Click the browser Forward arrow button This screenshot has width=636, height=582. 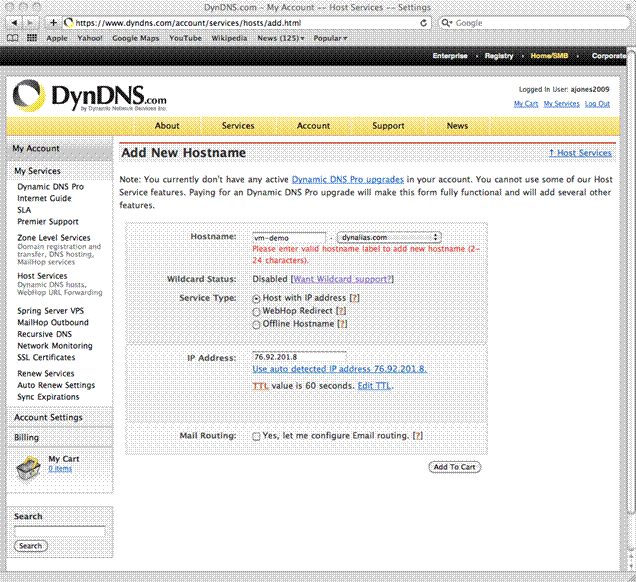click(x=30, y=23)
